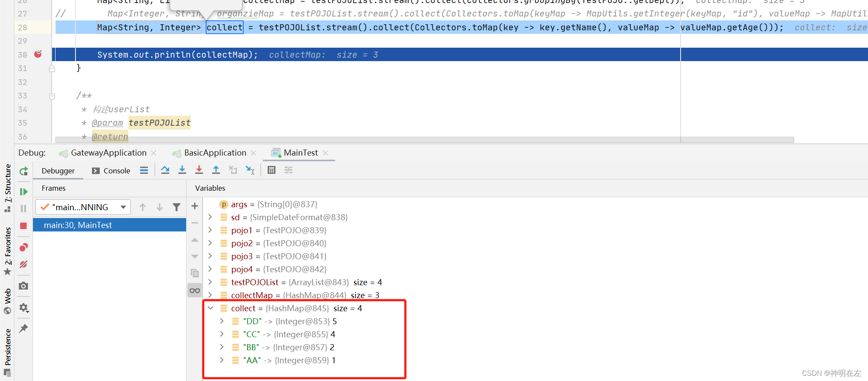Select frame main:30, MainTest

coord(110,225)
